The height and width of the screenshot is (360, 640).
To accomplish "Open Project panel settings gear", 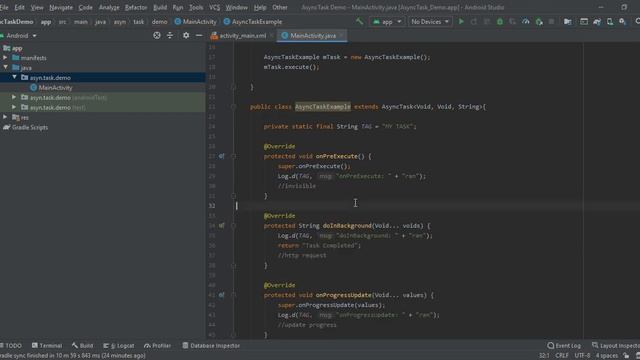I will (x=186, y=36).
